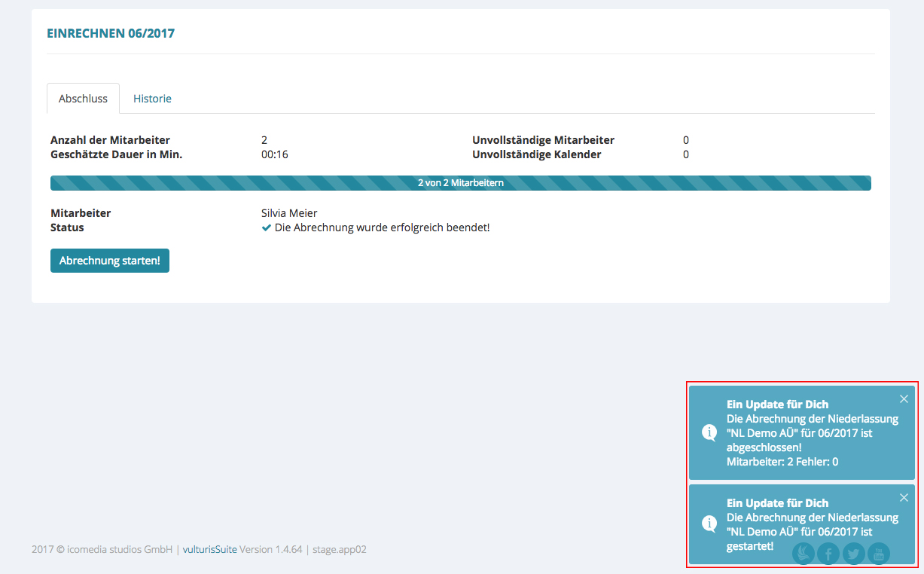Click the 2 von 2 Mitarbeitern progress bar
This screenshot has height=574, width=924.
tap(460, 183)
